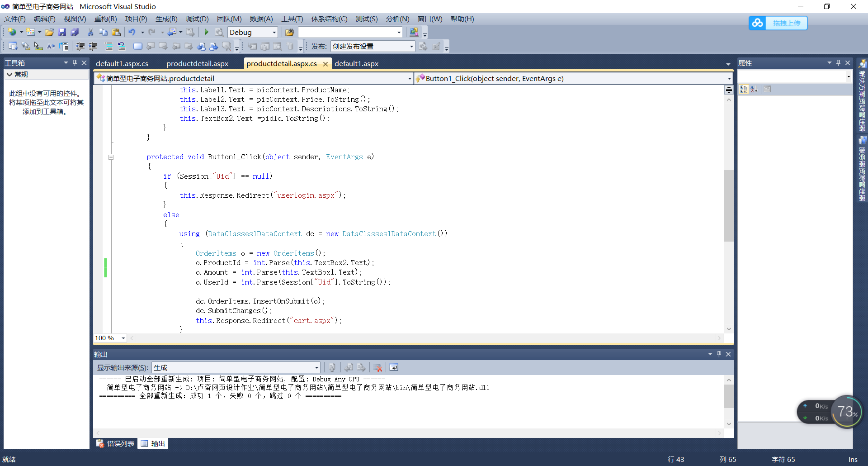The width and height of the screenshot is (868, 466).
Task: Click the cloud upload 拖拽上传 button
Action: [x=778, y=23]
